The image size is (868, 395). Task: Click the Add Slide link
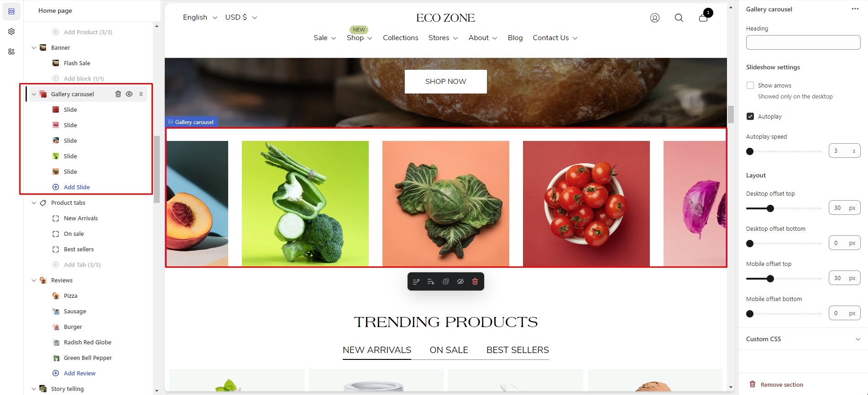pyautogui.click(x=77, y=187)
